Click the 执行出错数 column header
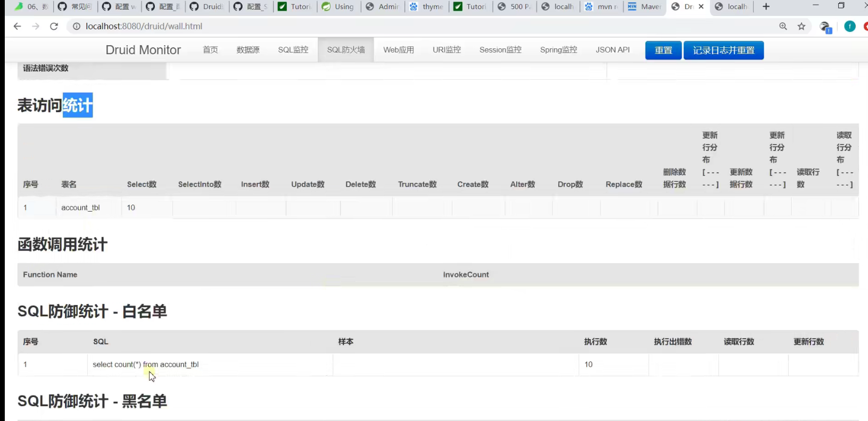The height and width of the screenshot is (421, 868). [673, 342]
